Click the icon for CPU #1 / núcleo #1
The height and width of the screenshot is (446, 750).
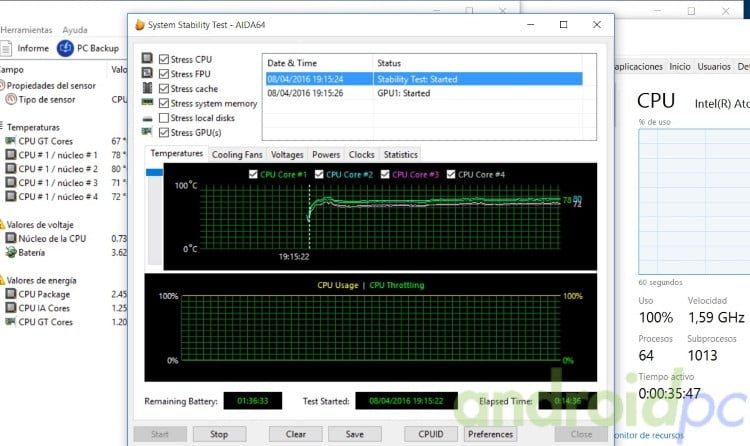(10, 155)
